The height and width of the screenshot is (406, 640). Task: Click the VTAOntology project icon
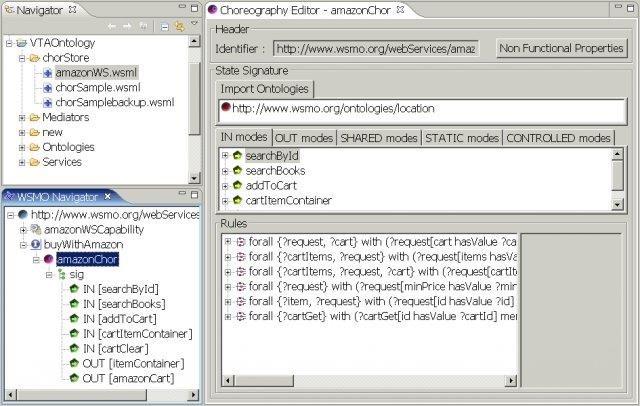coord(22,43)
